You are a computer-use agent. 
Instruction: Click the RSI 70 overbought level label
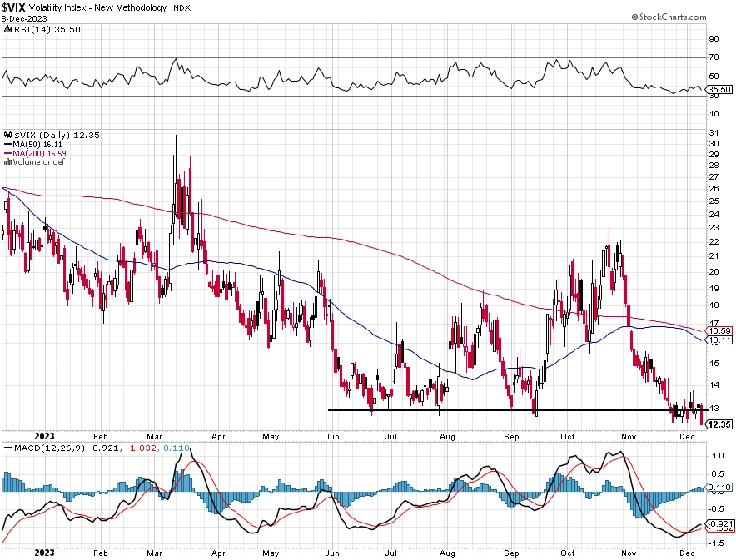tap(714, 57)
